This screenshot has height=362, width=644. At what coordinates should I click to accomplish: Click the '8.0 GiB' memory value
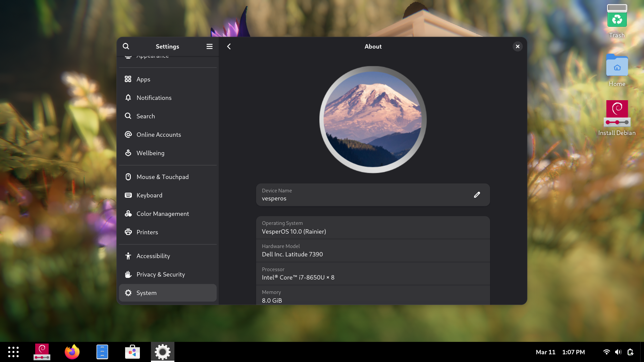[x=272, y=301]
